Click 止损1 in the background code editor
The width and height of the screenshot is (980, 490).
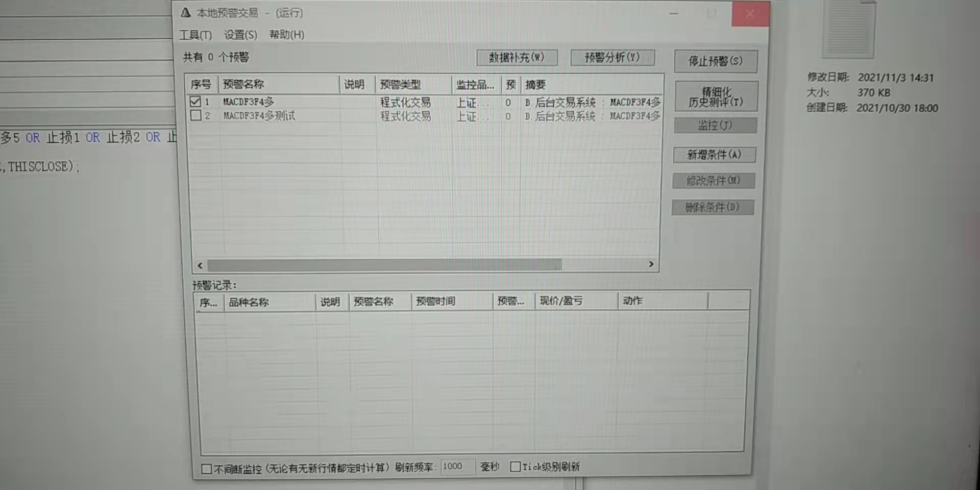click(x=63, y=137)
